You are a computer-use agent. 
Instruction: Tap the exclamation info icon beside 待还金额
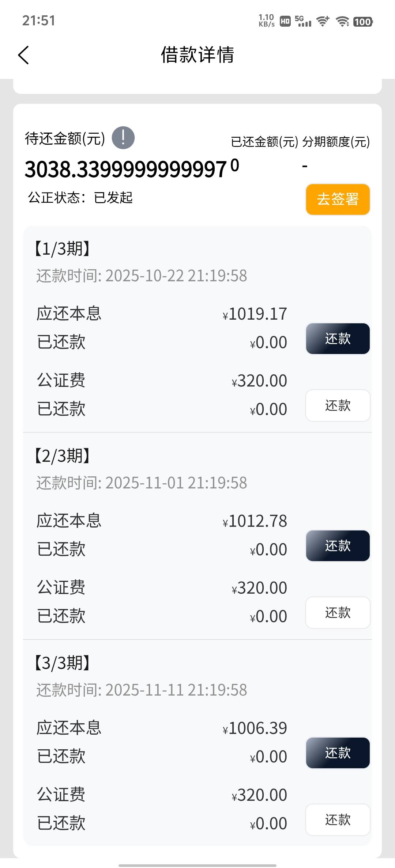pos(123,138)
